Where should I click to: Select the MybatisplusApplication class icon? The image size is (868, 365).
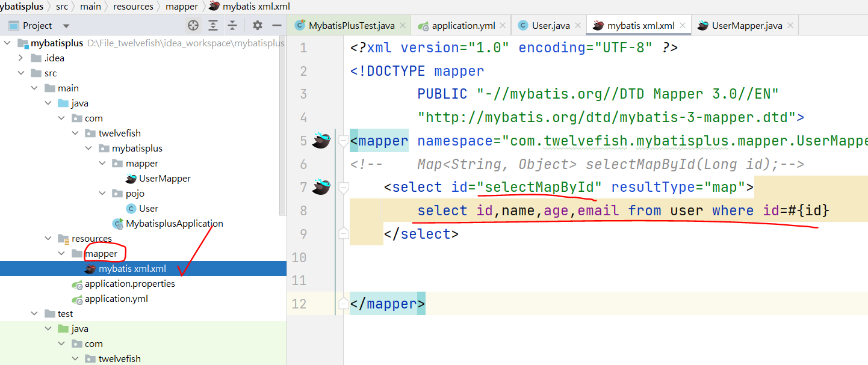pos(117,224)
